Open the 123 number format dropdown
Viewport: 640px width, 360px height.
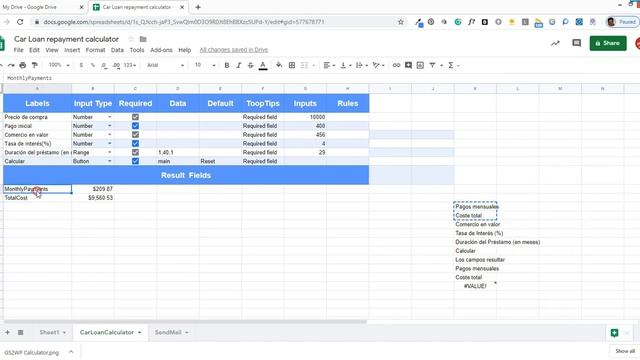click(x=130, y=65)
